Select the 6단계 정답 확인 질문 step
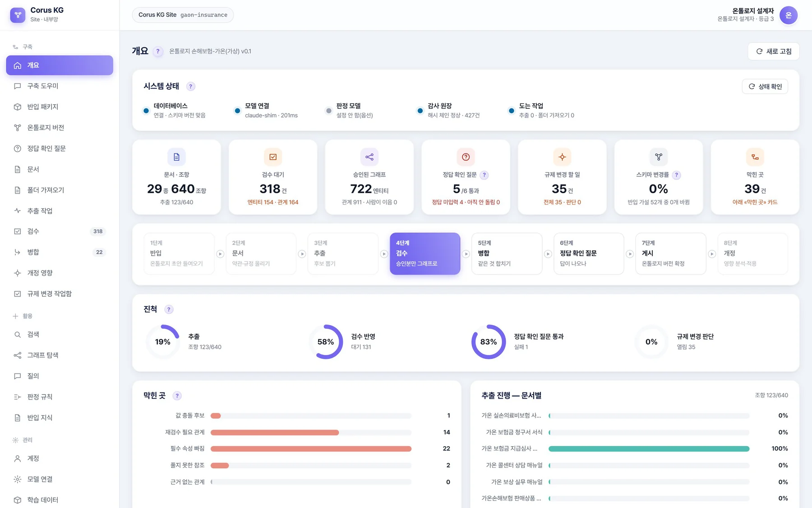The image size is (812, 508). tap(589, 254)
